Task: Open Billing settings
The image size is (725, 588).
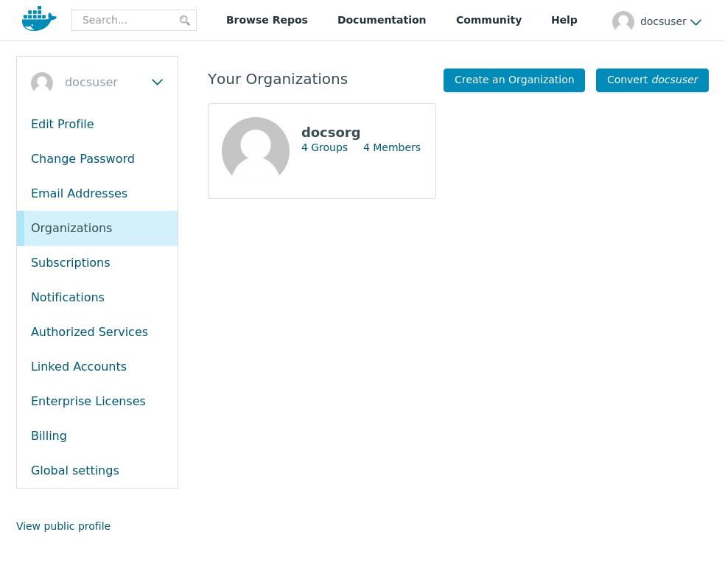Action: (x=49, y=436)
